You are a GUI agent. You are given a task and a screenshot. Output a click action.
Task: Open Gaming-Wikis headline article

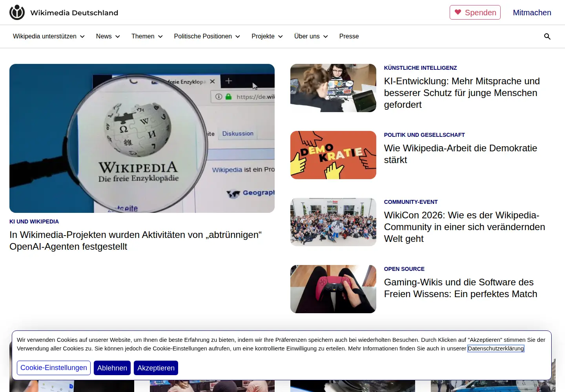tap(461, 288)
